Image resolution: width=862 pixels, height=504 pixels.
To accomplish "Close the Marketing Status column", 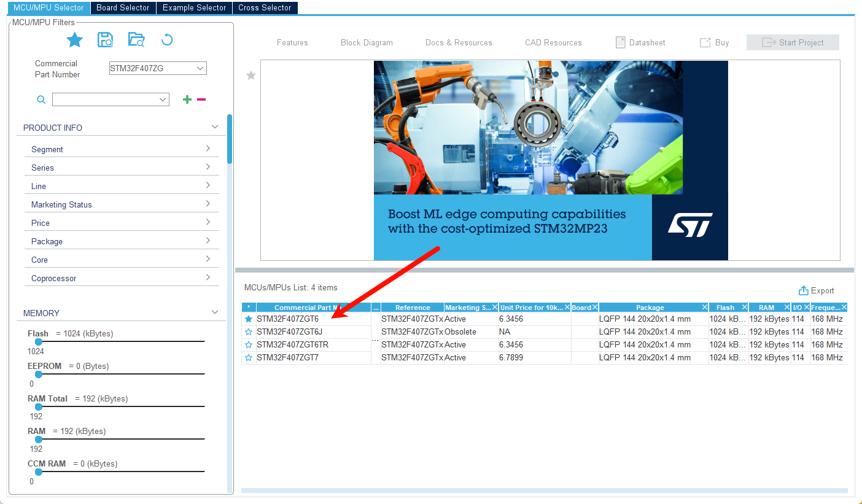I will click(495, 308).
